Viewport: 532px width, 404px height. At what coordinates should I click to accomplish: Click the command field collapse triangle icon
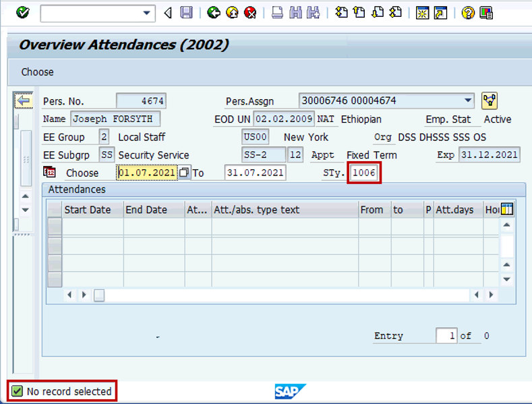click(168, 13)
